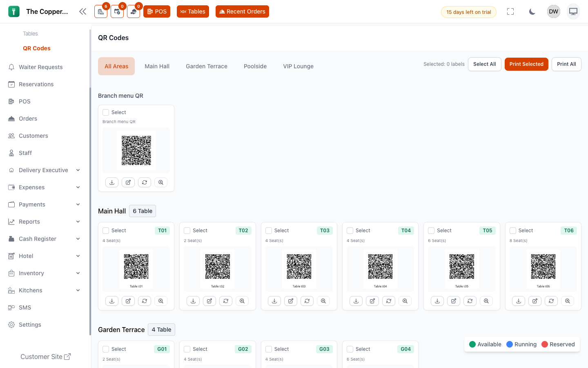Expand Expenses sidebar menu

click(45, 187)
